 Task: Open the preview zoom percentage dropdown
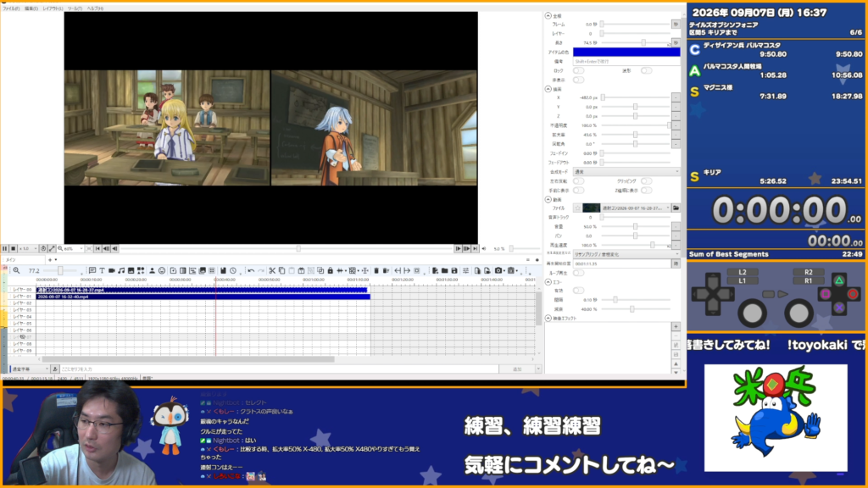[71, 249]
